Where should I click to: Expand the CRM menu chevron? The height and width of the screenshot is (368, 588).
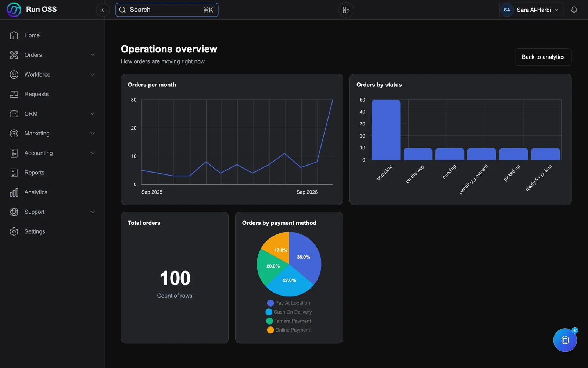click(x=93, y=114)
